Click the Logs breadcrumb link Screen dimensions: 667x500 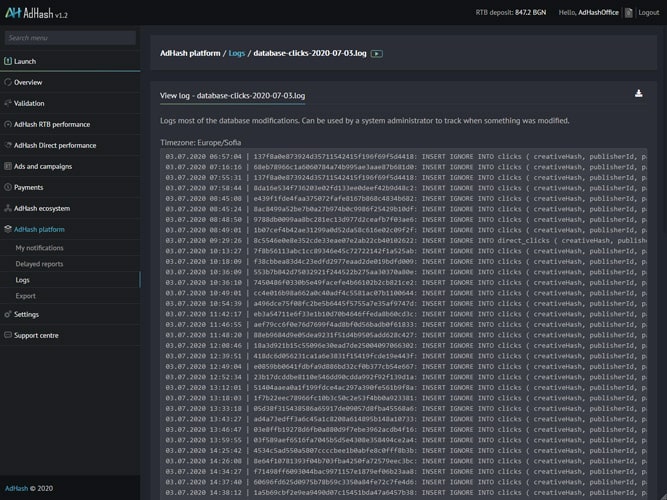236,53
